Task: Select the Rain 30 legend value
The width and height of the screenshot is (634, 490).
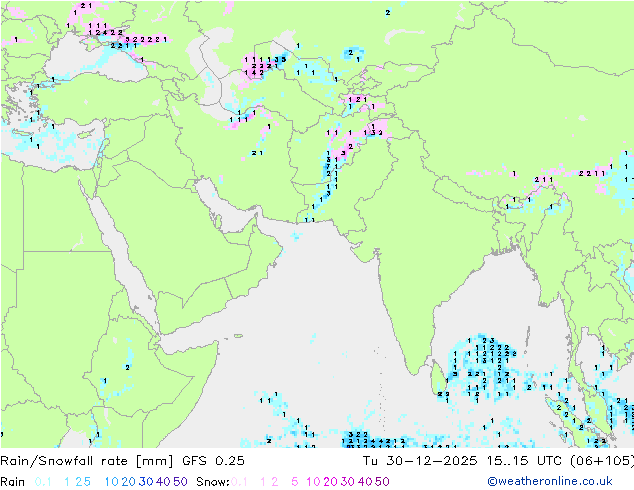Action: tap(146, 482)
